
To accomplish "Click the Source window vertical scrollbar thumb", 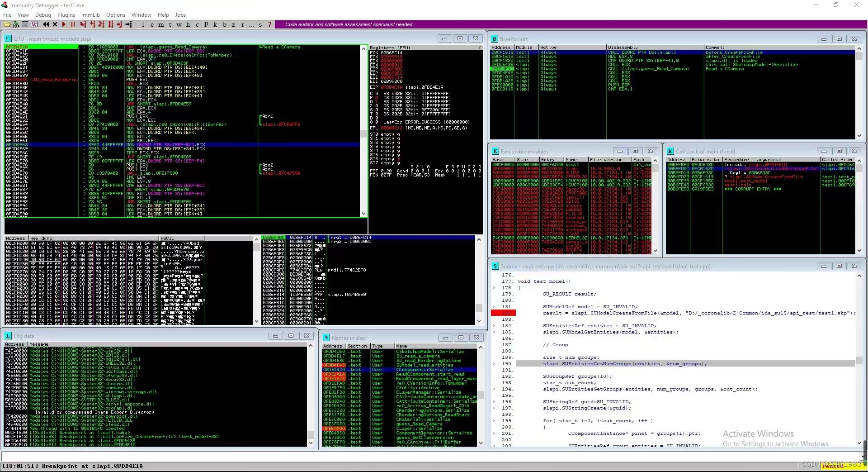I will [x=859, y=361].
